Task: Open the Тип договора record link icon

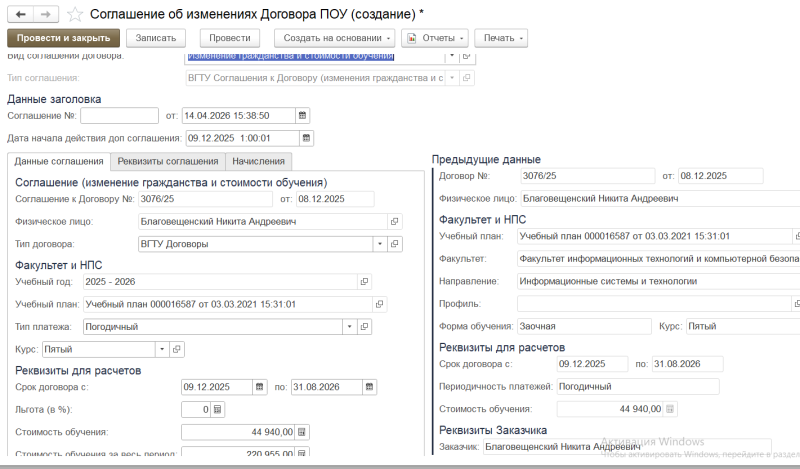Action: [394, 244]
